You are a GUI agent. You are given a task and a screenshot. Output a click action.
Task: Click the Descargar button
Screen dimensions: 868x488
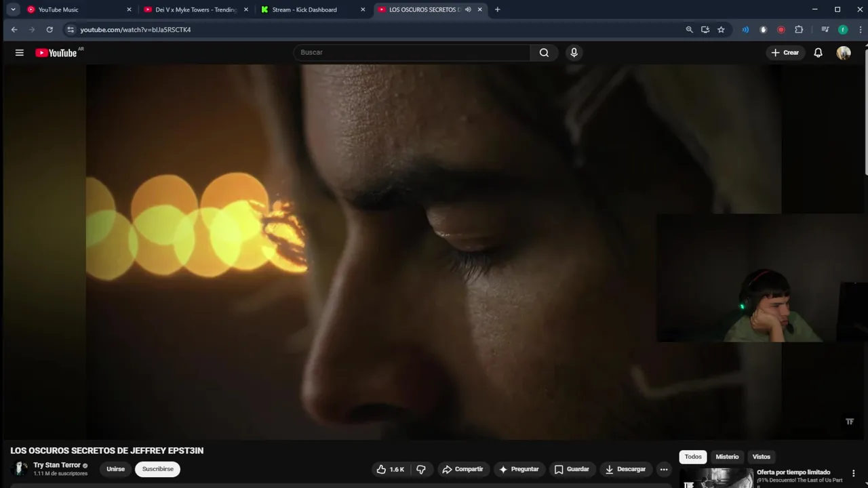(x=625, y=469)
